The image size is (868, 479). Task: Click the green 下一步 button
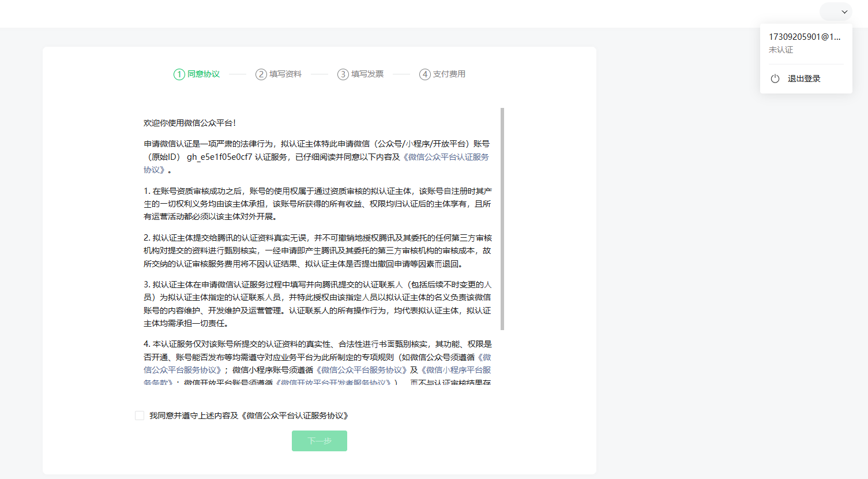point(320,441)
